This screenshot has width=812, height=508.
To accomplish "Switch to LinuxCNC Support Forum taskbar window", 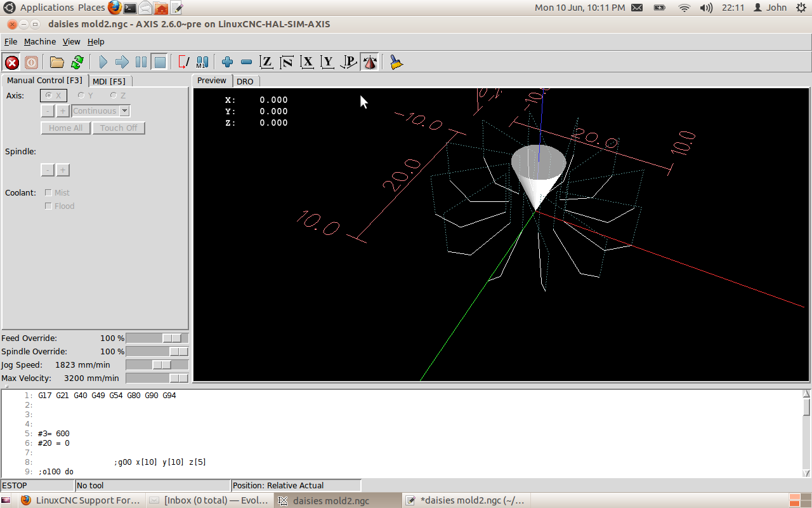I will point(81,500).
